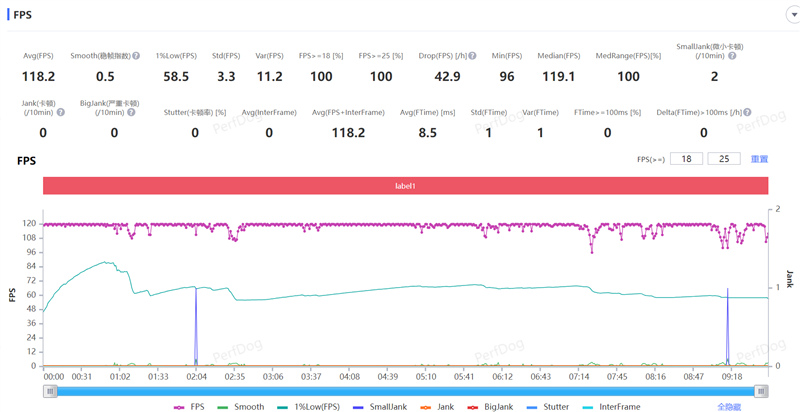Toggle Stutter series in legend
The height and width of the screenshot is (412, 800).
[x=547, y=407]
